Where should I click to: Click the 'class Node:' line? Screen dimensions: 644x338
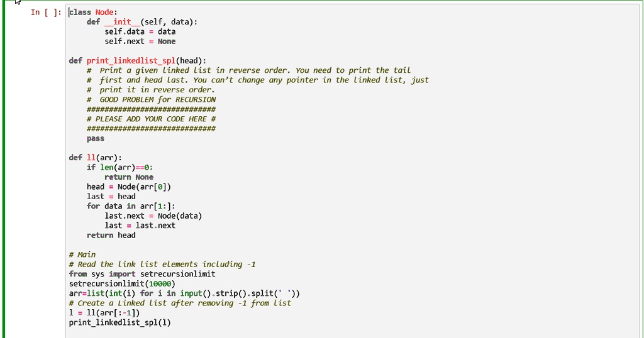point(93,13)
